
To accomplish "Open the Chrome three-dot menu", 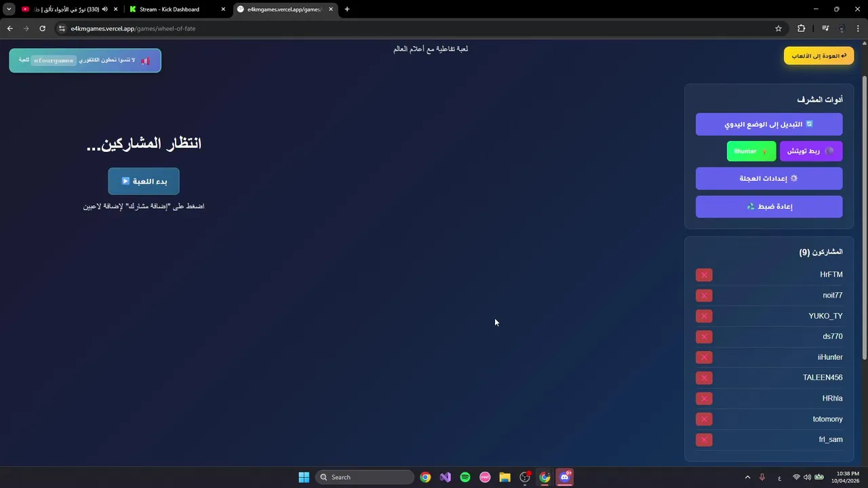I will 859,28.
